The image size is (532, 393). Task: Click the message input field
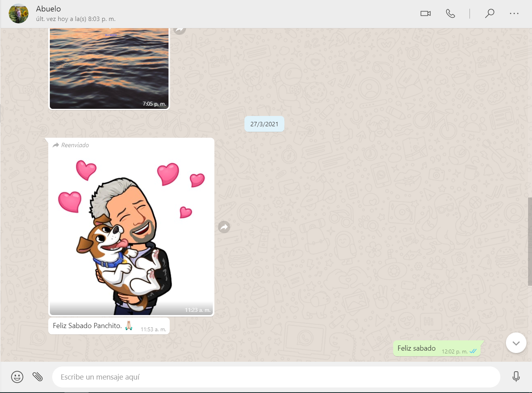point(276,377)
